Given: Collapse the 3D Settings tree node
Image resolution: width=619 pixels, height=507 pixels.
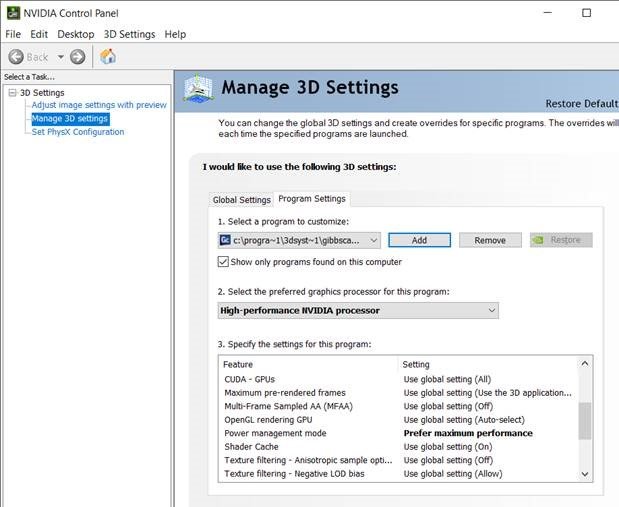Looking at the screenshot, I should (13, 93).
